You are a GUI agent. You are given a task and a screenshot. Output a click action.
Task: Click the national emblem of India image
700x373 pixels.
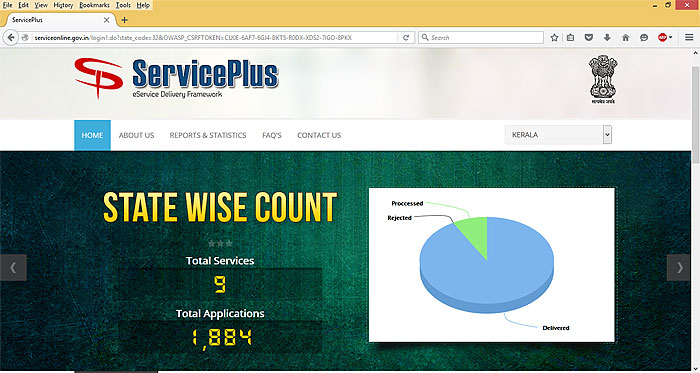pos(603,79)
